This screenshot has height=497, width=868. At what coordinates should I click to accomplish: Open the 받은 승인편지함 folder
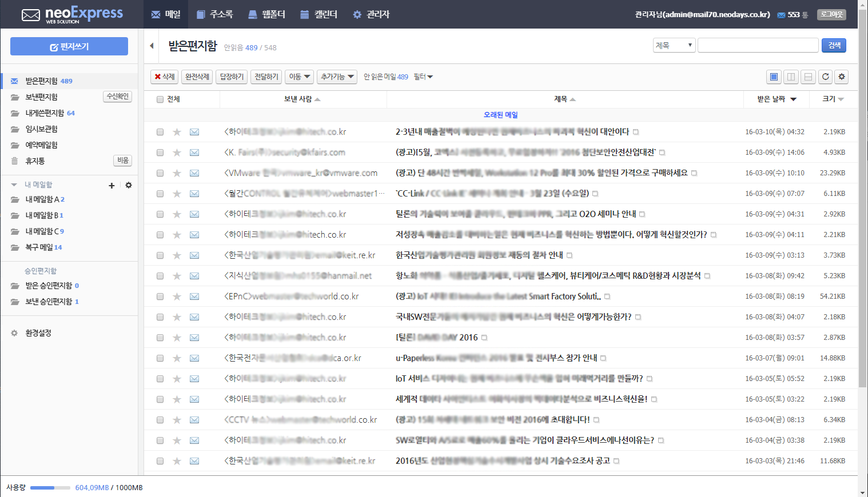[x=49, y=286]
